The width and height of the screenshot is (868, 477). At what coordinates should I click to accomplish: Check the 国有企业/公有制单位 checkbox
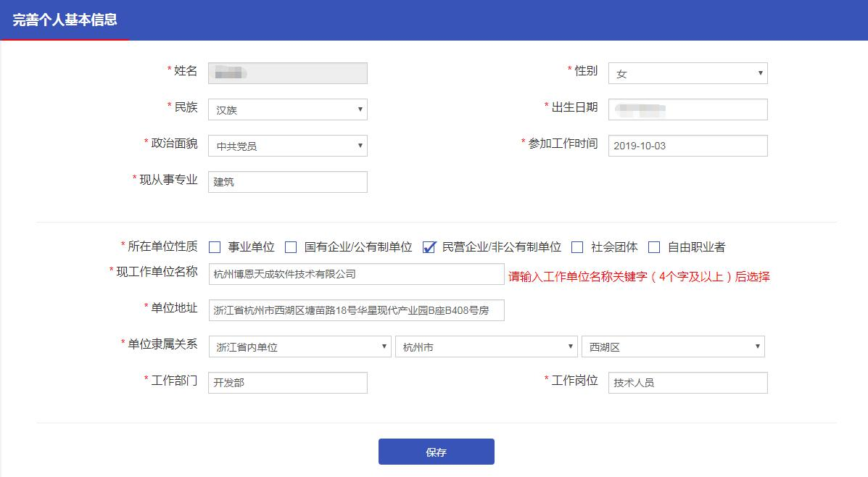291,246
